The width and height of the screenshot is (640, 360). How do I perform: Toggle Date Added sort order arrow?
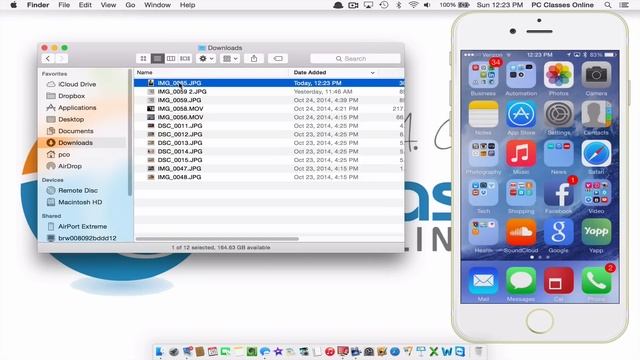[x=372, y=73]
